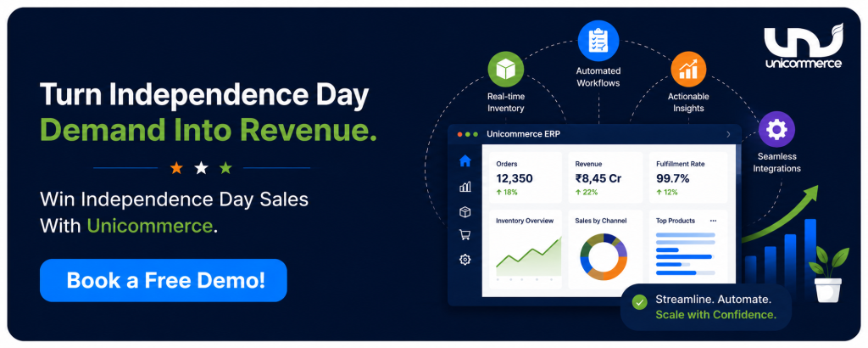This screenshot has width=868, height=348.
Task: Select the Fulfillment Rate 99.7% card
Action: click(688, 177)
